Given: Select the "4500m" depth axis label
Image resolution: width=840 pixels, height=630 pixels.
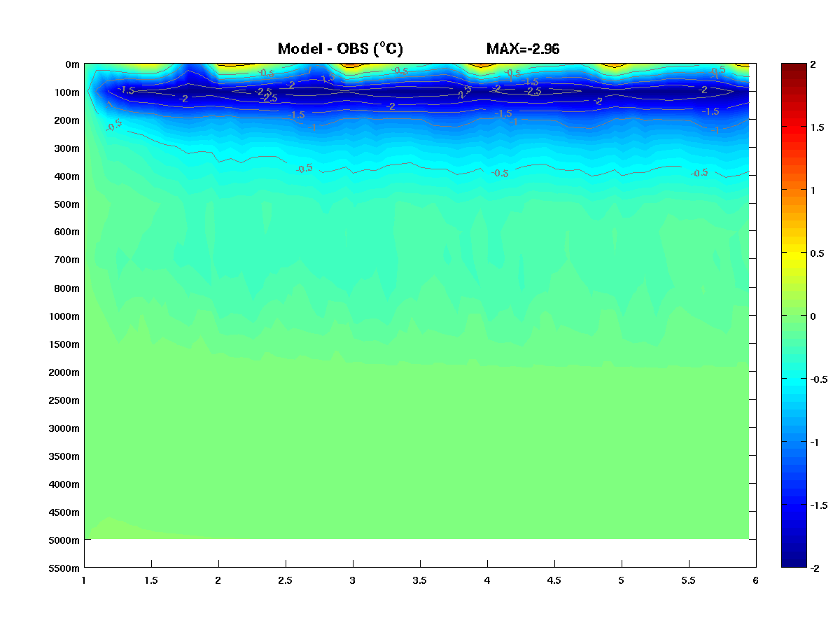Looking at the screenshot, I should (x=64, y=512).
